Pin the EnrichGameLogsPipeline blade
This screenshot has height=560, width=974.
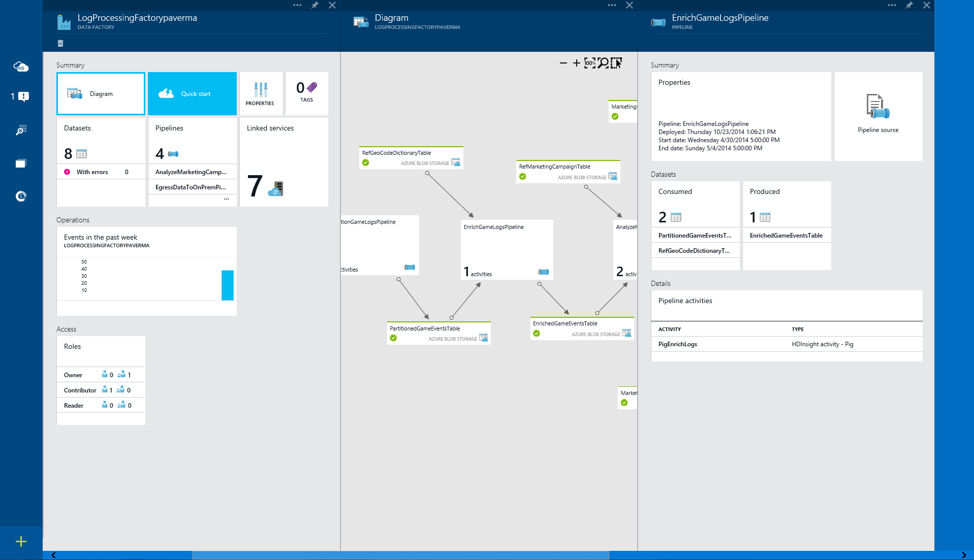[x=909, y=5]
